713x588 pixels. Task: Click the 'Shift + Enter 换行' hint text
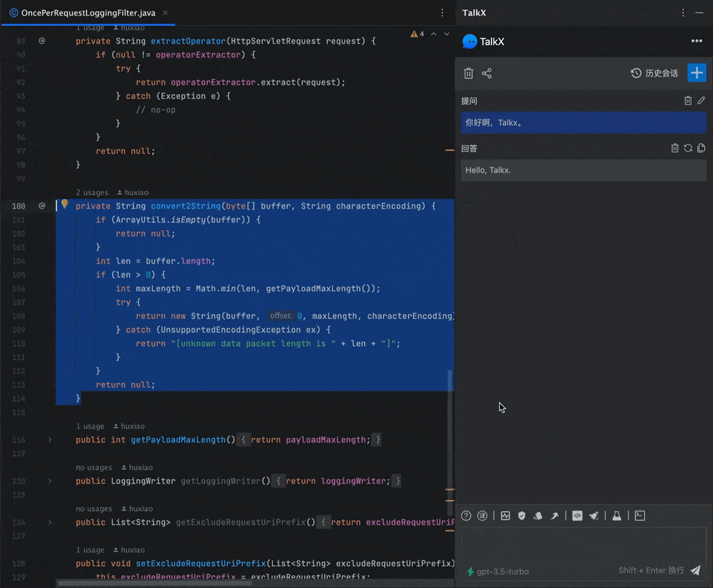click(x=651, y=570)
